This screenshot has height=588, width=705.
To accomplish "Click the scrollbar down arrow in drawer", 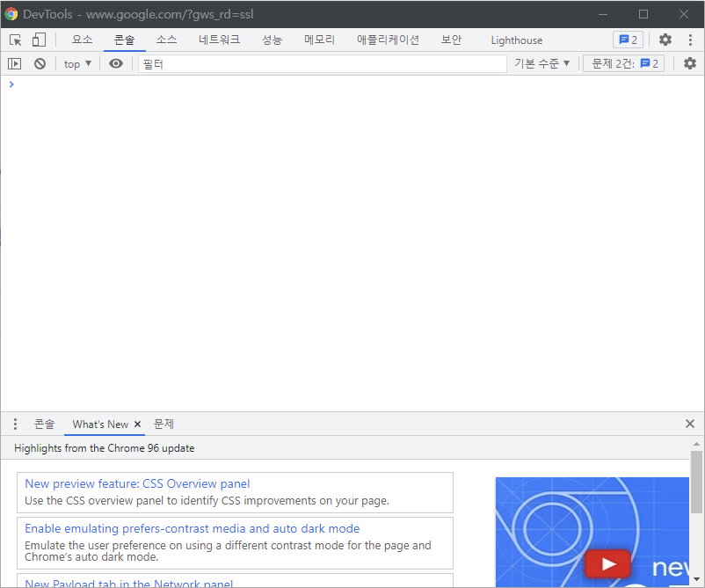I will click(x=696, y=579).
